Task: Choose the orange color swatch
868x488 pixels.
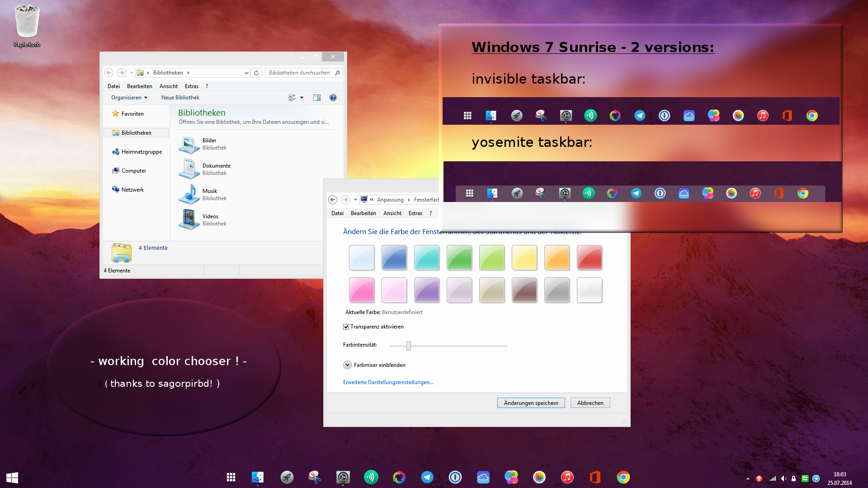Action: pos(557,258)
